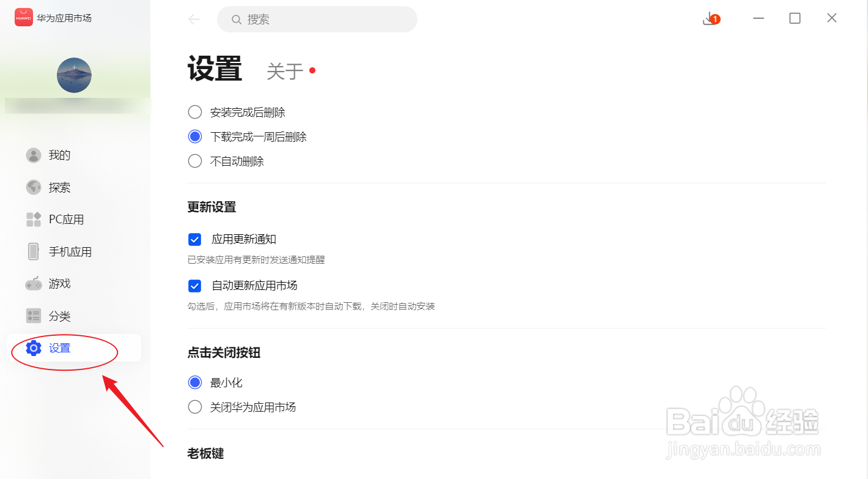868x479 pixels.
Task: Switch to the 关于 tab
Action: pyautogui.click(x=285, y=72)
